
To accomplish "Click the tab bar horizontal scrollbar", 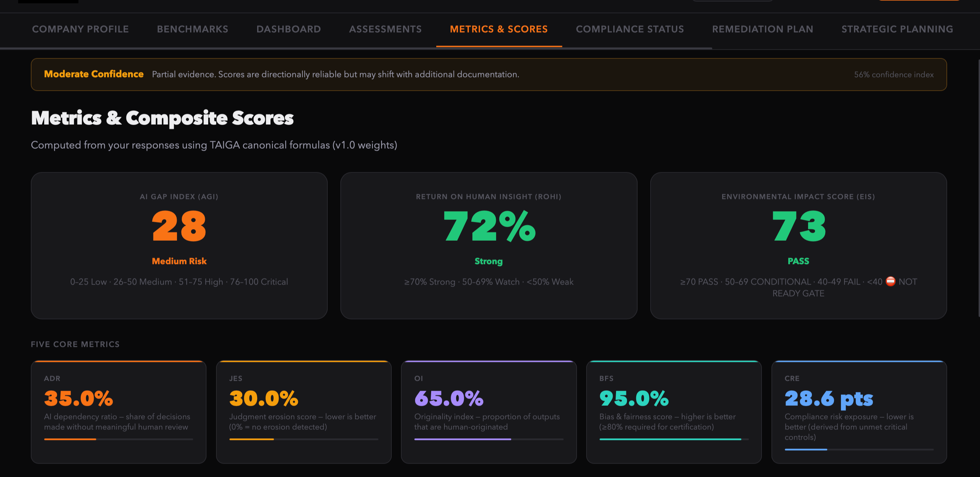I will coord(356,48).
